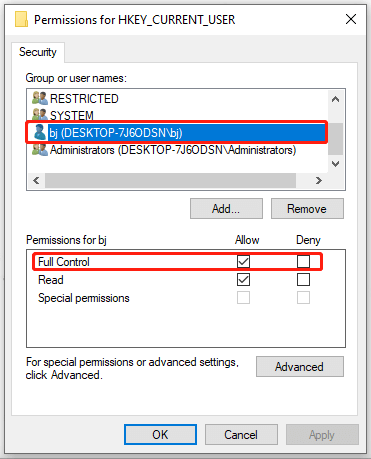The image size is (371, 459).
Task: Toggle Allow checkbox for Full Control
Action: tap(243, 261)
